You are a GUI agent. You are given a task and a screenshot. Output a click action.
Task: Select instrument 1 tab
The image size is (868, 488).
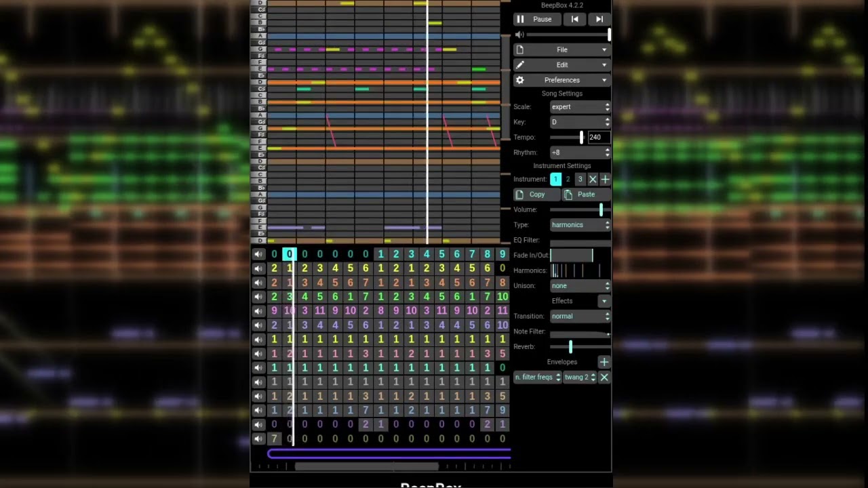tap(555, 179)
